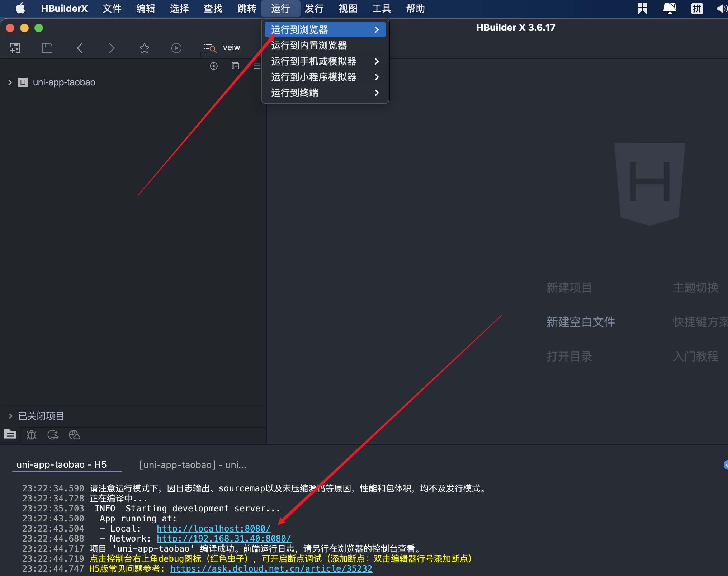Click the bug debug icon in sidebar footer
The image size is (728, 576).
(32, 435)
